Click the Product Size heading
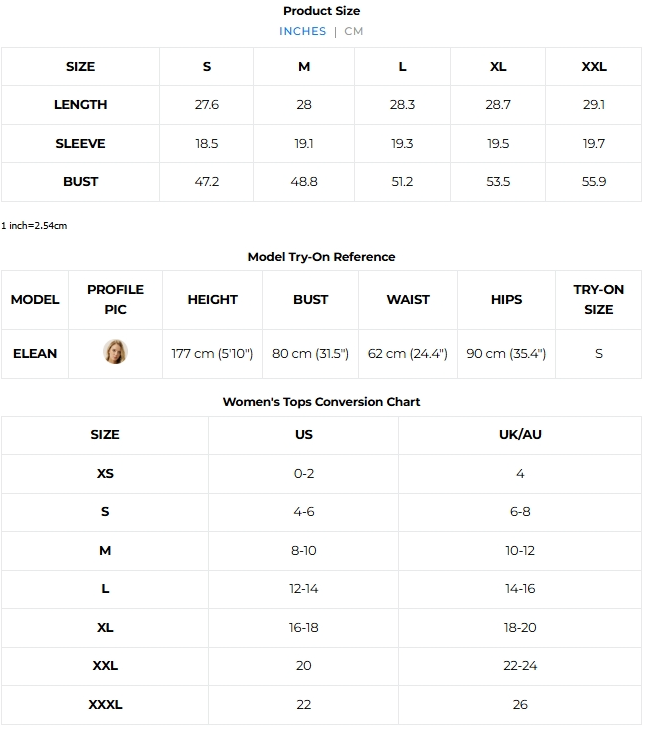Viewport: 645px width, 732px height. click(321, 11)
